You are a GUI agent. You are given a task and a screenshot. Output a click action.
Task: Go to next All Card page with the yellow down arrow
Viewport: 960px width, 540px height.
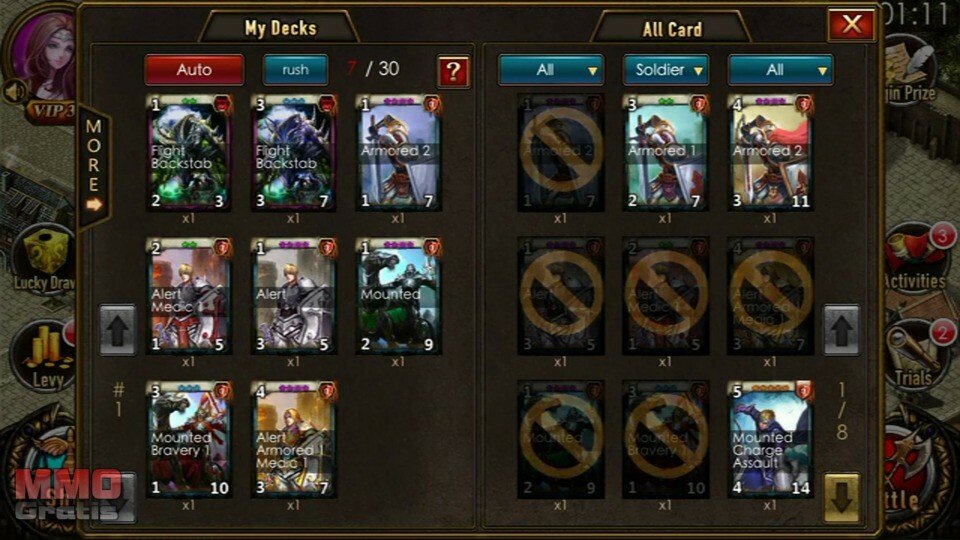841,498
